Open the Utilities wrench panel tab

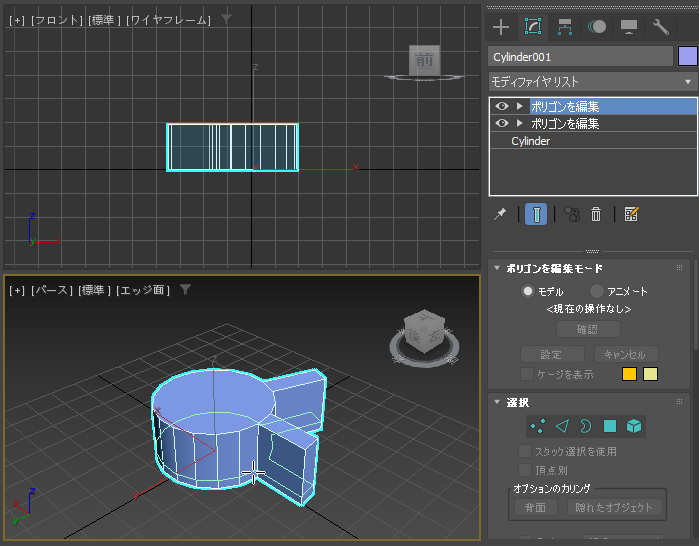click(661, 27)
